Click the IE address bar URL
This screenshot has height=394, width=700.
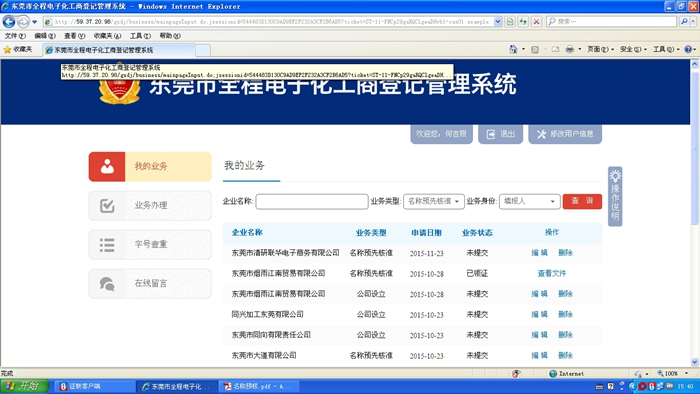[272, 21]
